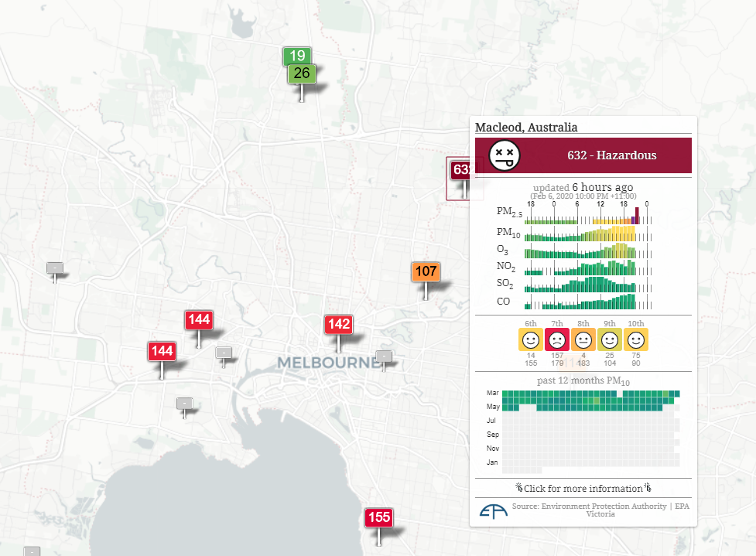
Task: Click the PM2.5 hourly bar chart
Action: coord(588,216)
